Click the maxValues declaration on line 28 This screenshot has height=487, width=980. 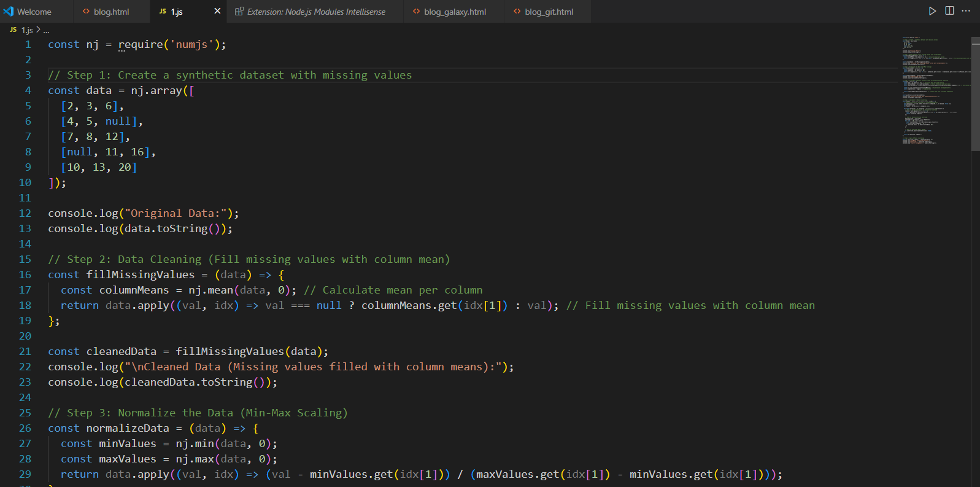(x=128, y=459)
